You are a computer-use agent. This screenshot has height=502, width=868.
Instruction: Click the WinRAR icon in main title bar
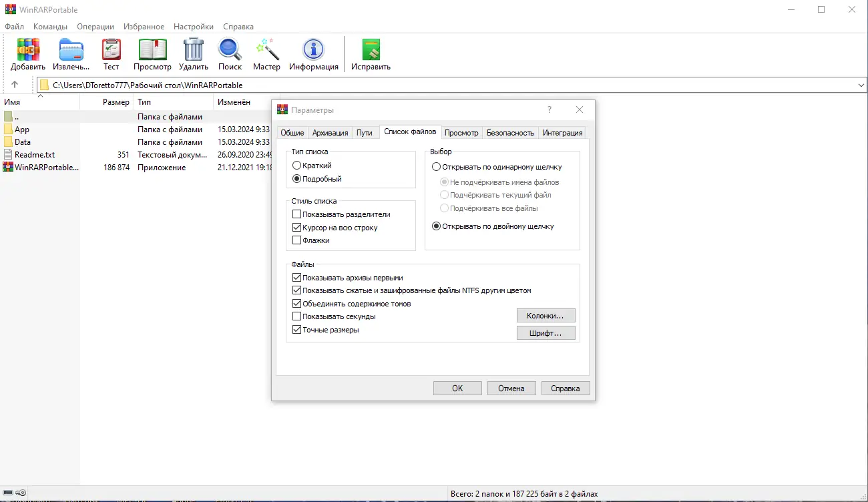[11, 9]
